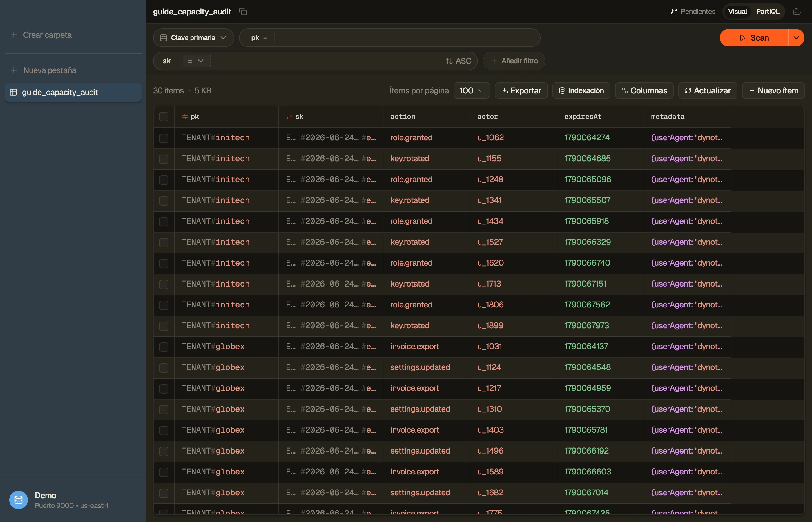
Task: Open Indexación panel
Action: click(581, 90)
